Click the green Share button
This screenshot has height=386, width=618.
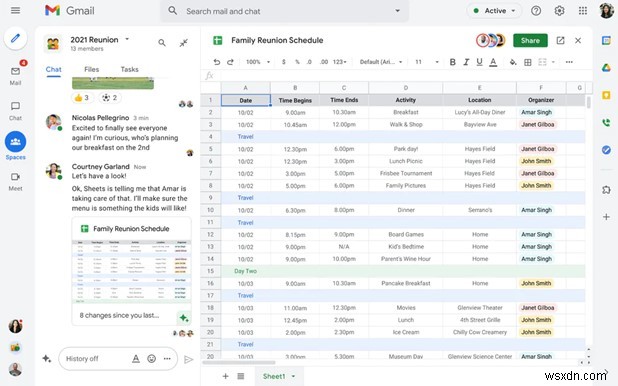click(x=530, y=40)
